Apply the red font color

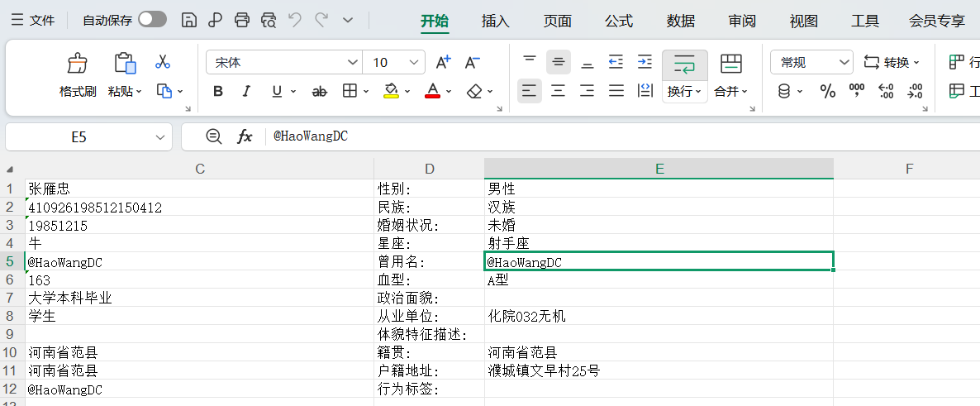(432, 91)
